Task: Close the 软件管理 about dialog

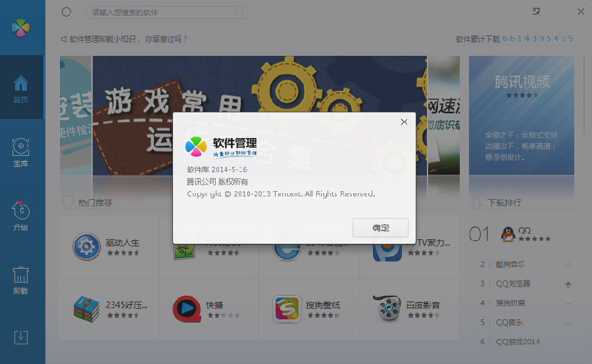Action: click(404, 122)
